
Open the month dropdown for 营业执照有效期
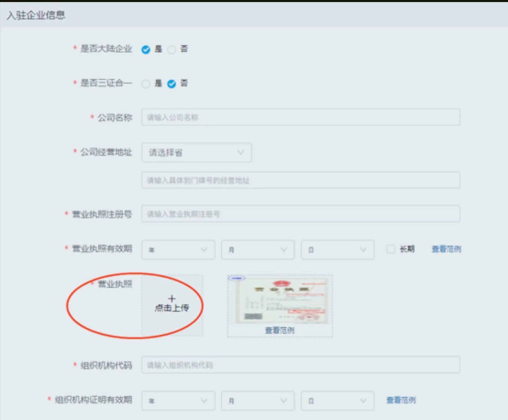click(258, 250)
